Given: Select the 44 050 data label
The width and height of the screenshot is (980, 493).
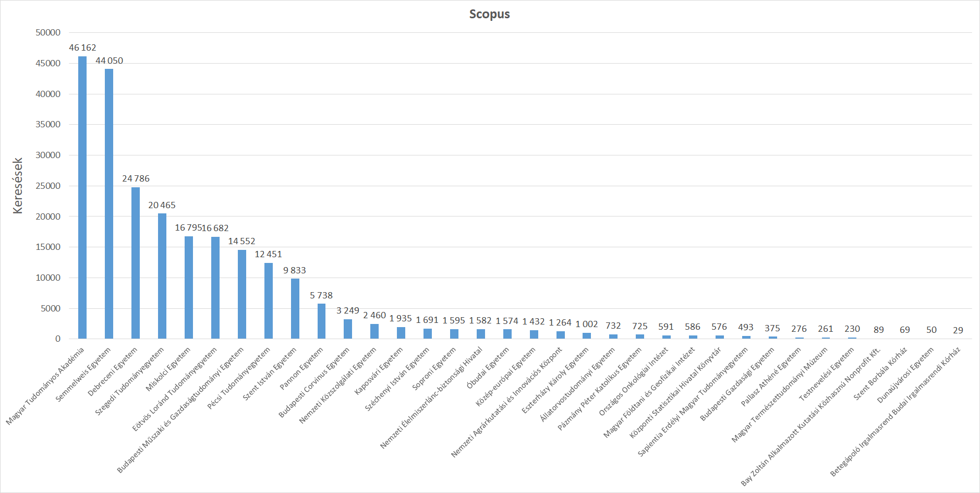Looking at the screenshot, I should [x=110, y=61].
